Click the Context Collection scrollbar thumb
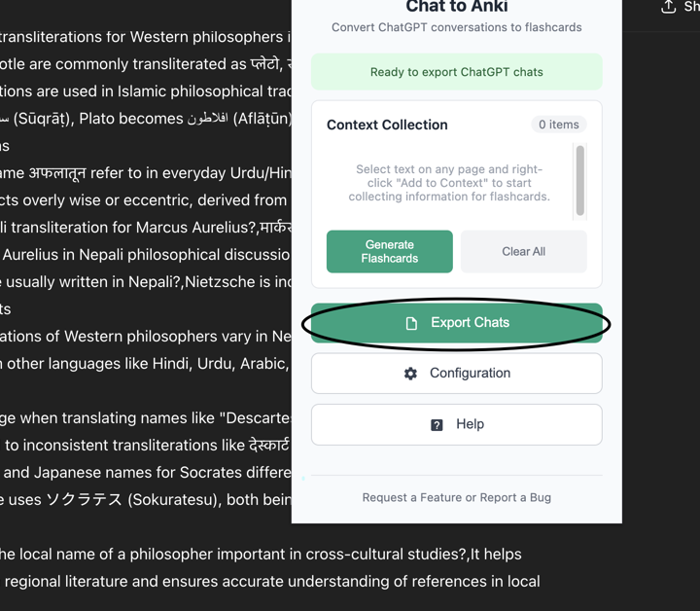Viewport: 700px width, 611px height. click(x=579, y=180)
